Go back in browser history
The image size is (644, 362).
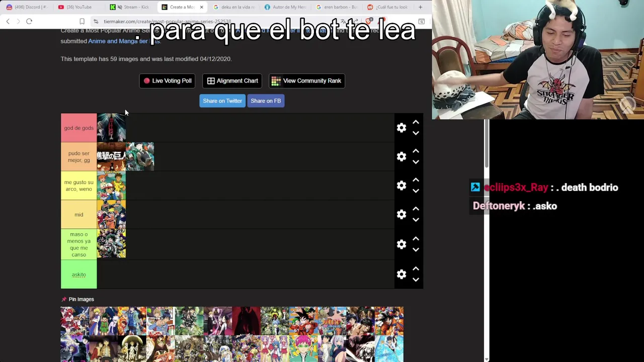coord(8,21)
